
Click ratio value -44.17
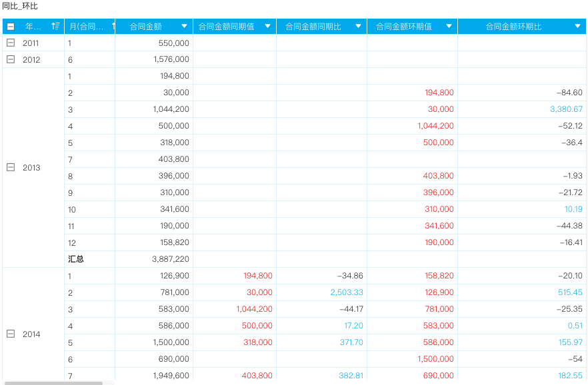(351, 309)
